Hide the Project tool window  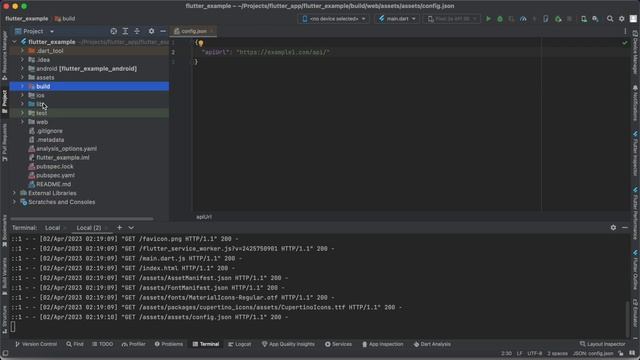click(x=163, y=31)
